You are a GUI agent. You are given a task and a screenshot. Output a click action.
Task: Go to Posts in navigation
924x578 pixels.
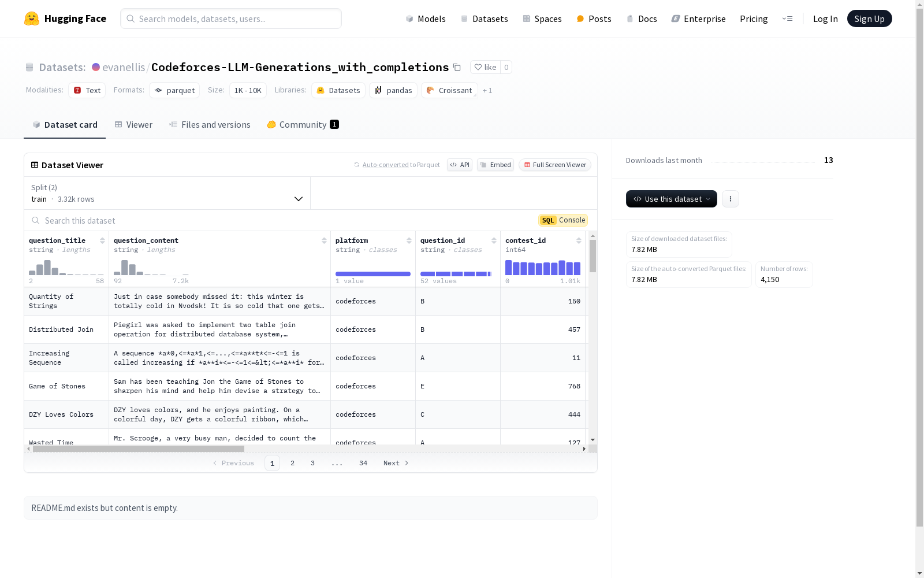point(594,18)
